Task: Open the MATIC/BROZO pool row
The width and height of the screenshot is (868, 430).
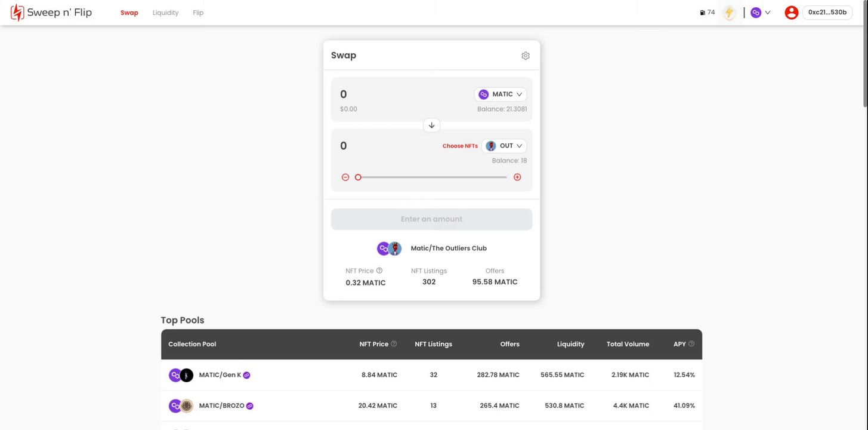Action: (x=431, y=406)
